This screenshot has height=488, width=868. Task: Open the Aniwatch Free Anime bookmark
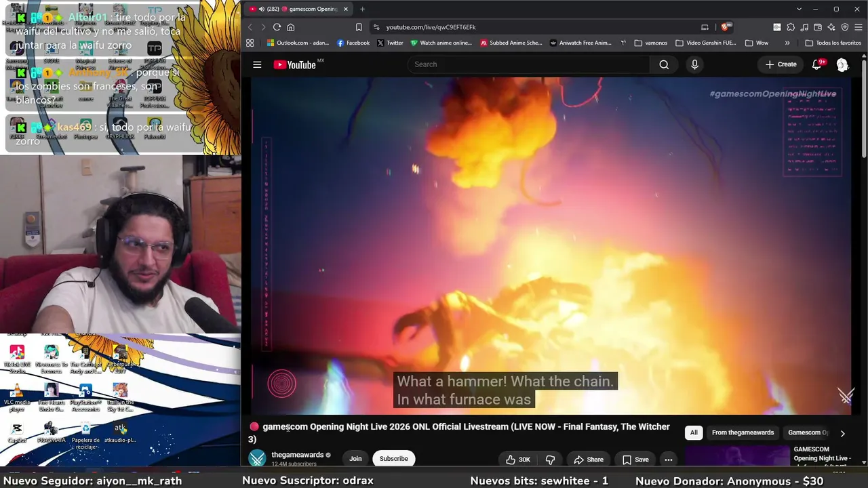(x=580, y=43)
